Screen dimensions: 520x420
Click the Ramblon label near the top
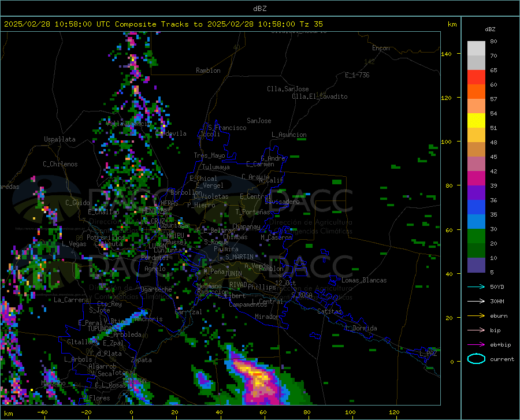pyautogui.click(x=208, y=70)
